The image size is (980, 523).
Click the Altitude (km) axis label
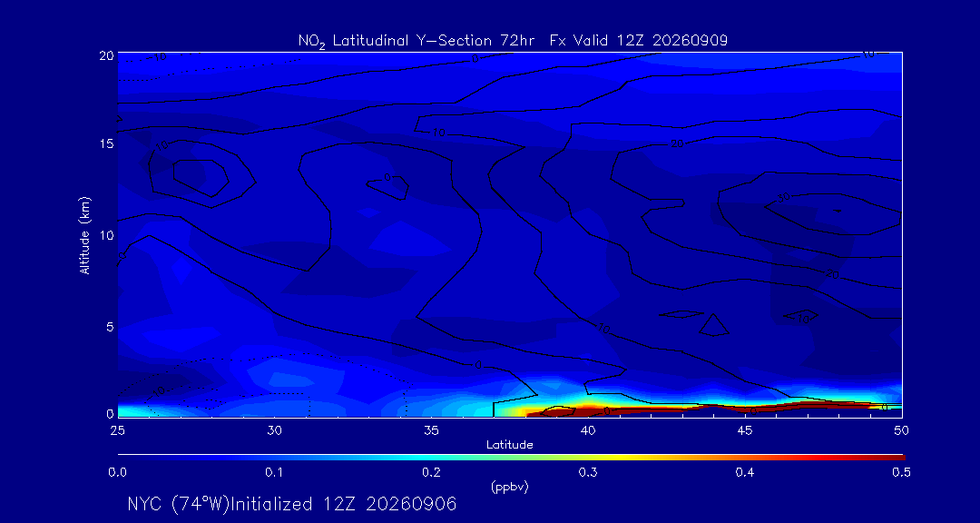click(x=84, y=234)
